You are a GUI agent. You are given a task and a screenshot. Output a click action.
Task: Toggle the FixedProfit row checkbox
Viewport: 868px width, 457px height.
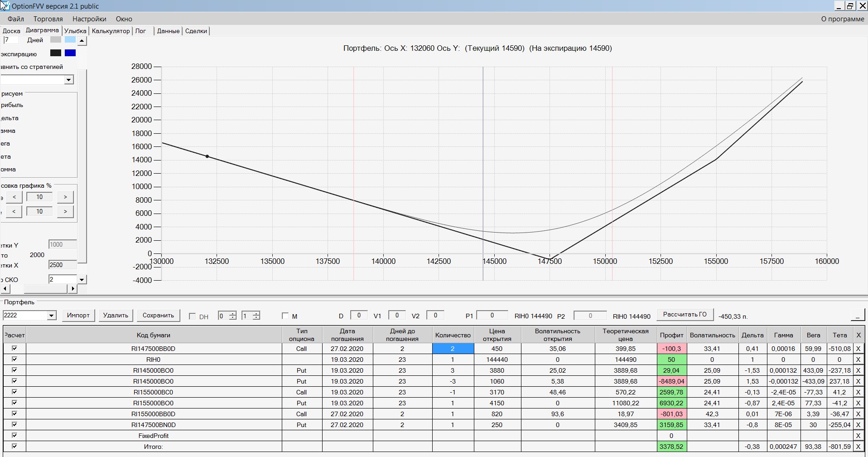[x=14, y=435]
